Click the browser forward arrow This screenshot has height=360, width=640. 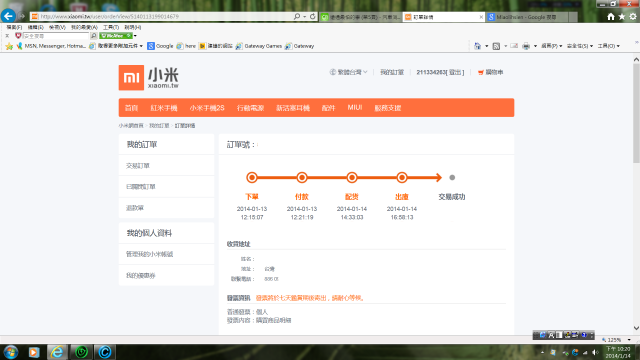tap(22, 16)
